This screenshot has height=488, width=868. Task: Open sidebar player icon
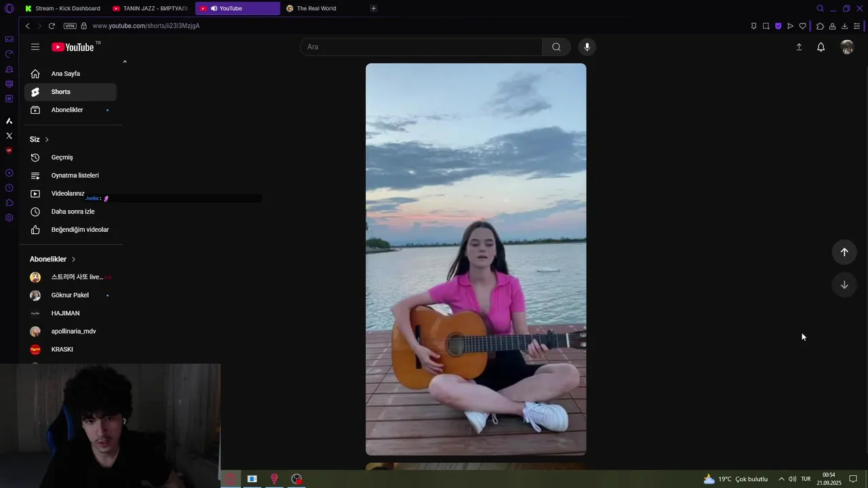tap(9, 173)
